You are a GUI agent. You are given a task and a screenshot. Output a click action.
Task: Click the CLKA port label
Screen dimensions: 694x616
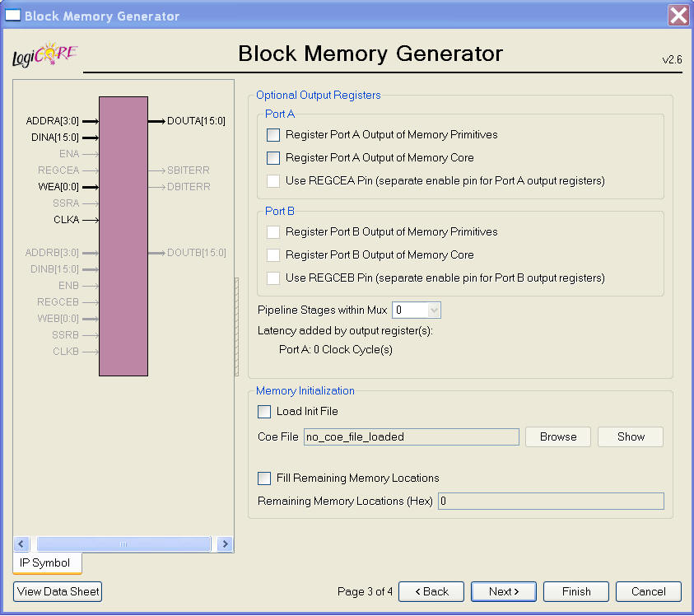67,220
